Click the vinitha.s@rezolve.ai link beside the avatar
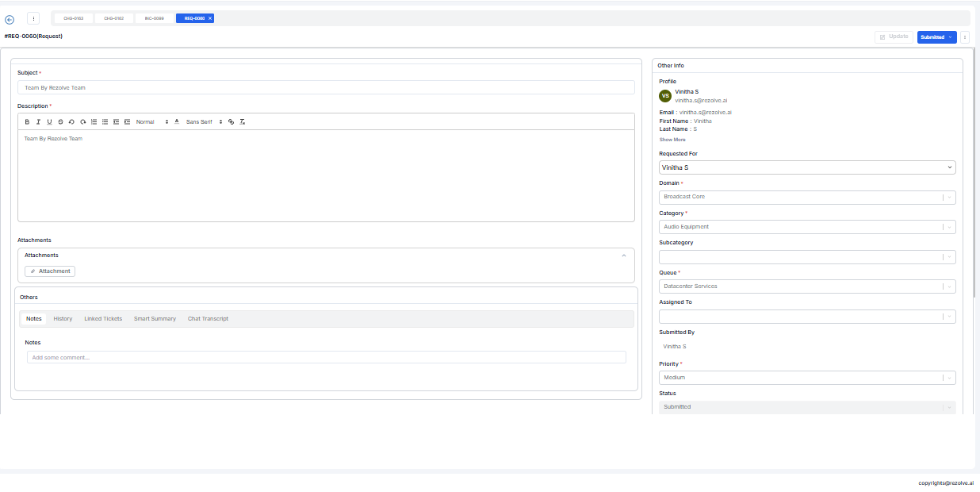Screen dimensions: 980x492 pos(701,101)
